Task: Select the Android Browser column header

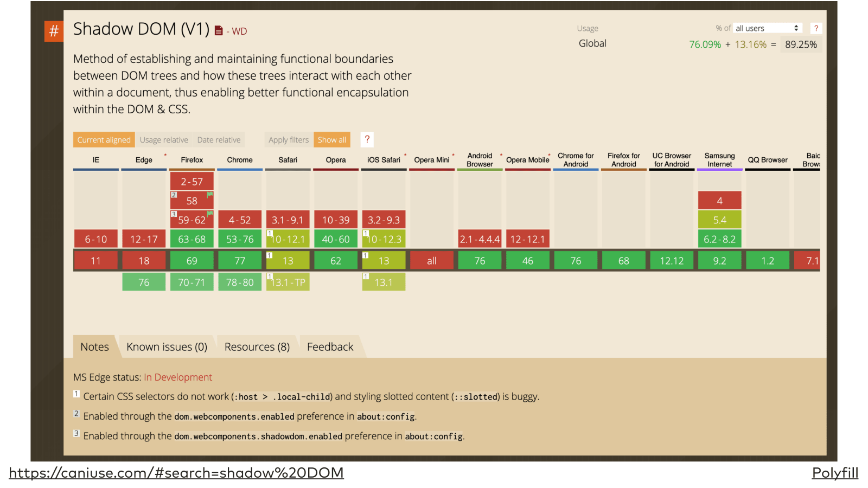Action: pyautogui.click(x=480, y=160)
